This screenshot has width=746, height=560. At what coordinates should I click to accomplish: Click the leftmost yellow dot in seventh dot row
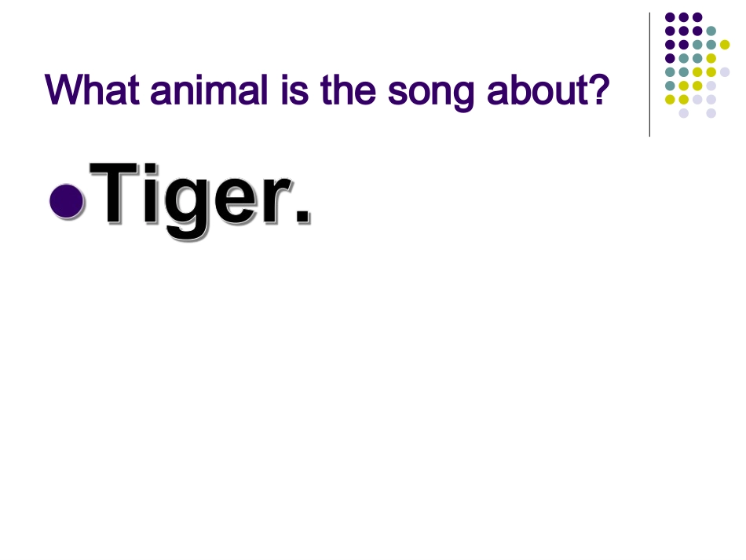pos(670,99)
